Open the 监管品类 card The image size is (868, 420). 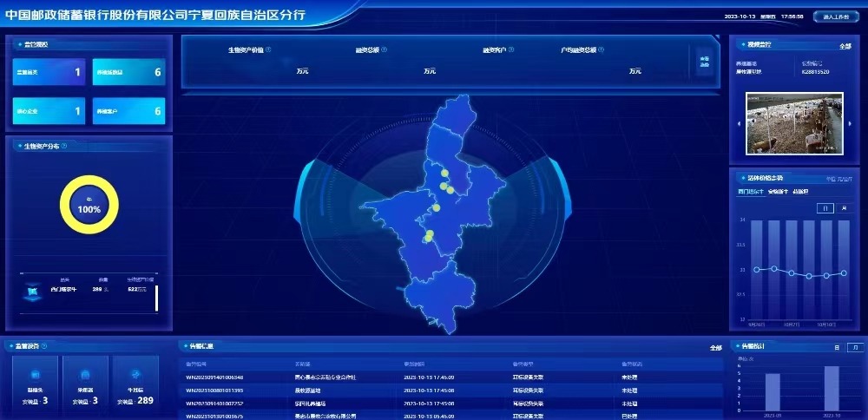(x=49, y=72)
